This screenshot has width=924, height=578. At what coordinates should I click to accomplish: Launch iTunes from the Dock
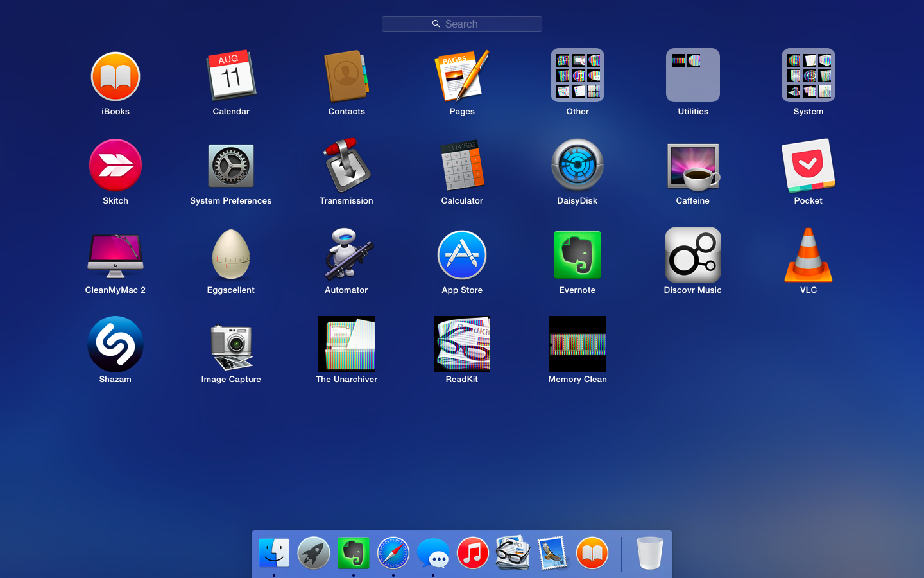(x=473, y=553)
